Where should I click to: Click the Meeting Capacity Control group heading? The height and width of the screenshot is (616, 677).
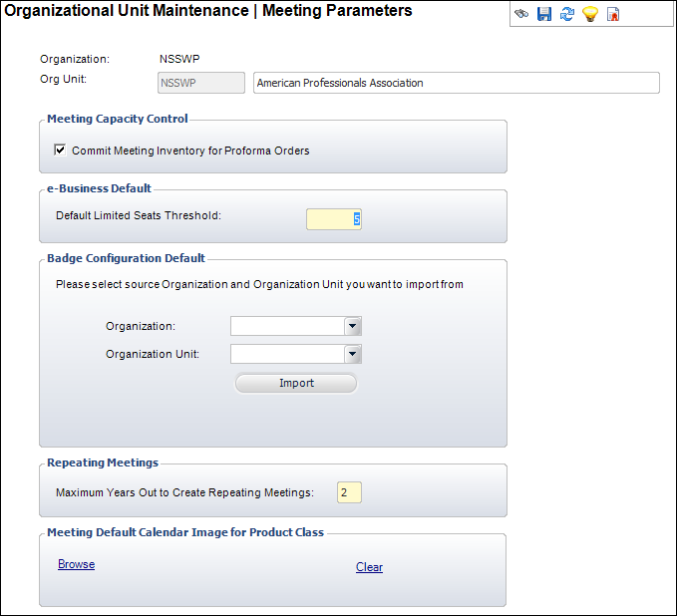118,119
